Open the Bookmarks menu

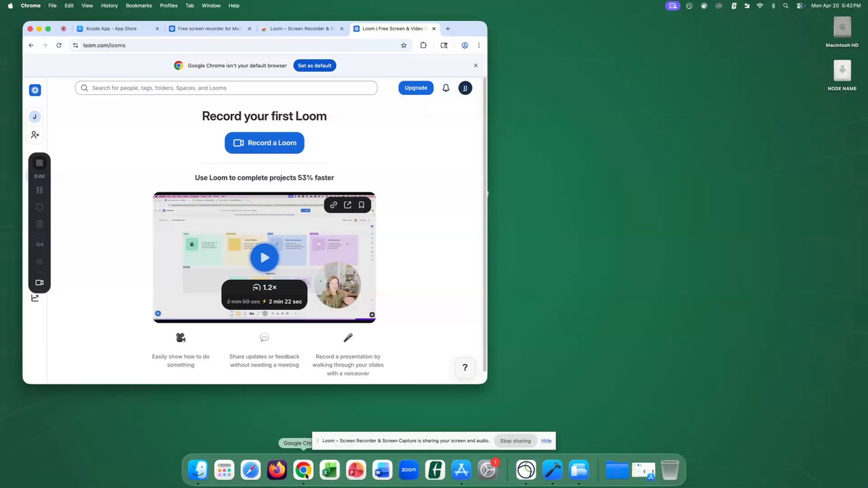(139, 5)
